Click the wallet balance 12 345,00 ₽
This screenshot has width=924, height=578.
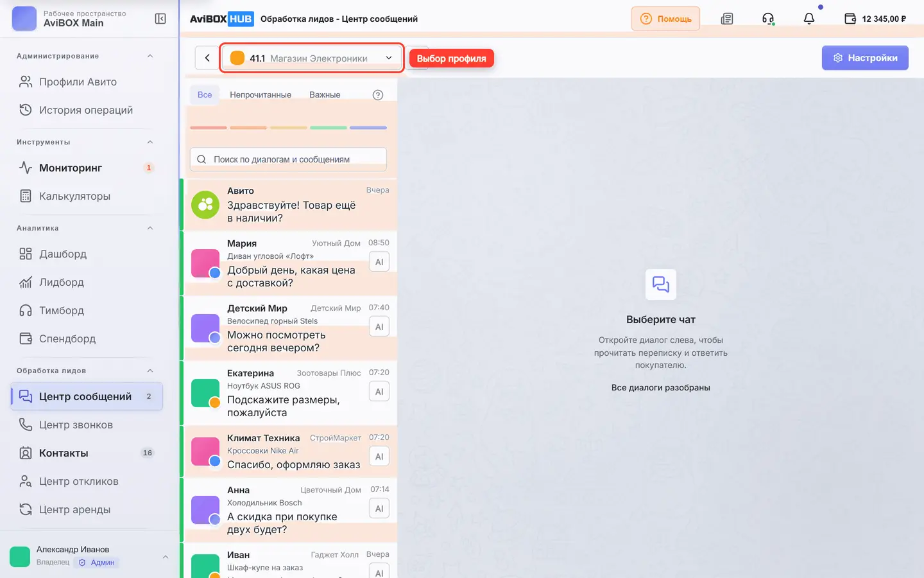pos(875,19)
